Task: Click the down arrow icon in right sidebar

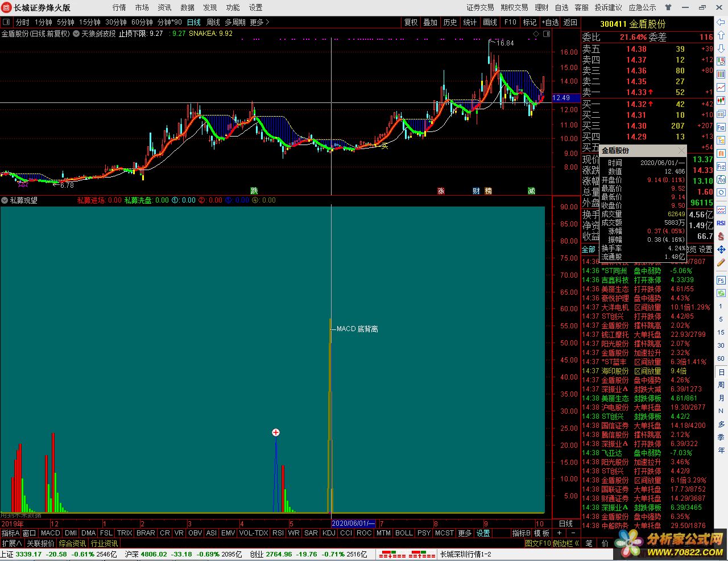Action: 721,49
